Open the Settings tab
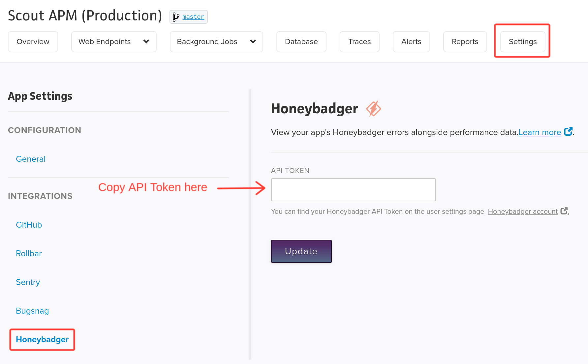588x364 pixels. point(523,42)
